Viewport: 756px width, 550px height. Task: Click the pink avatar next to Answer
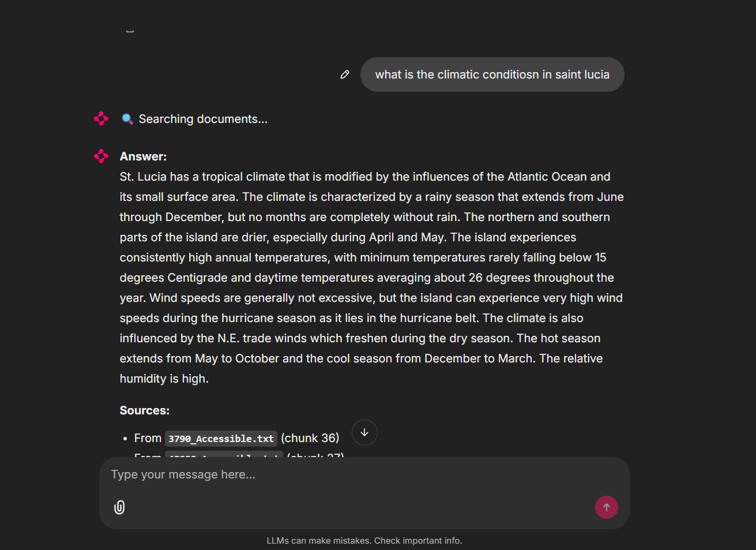[x=101, y=156]
